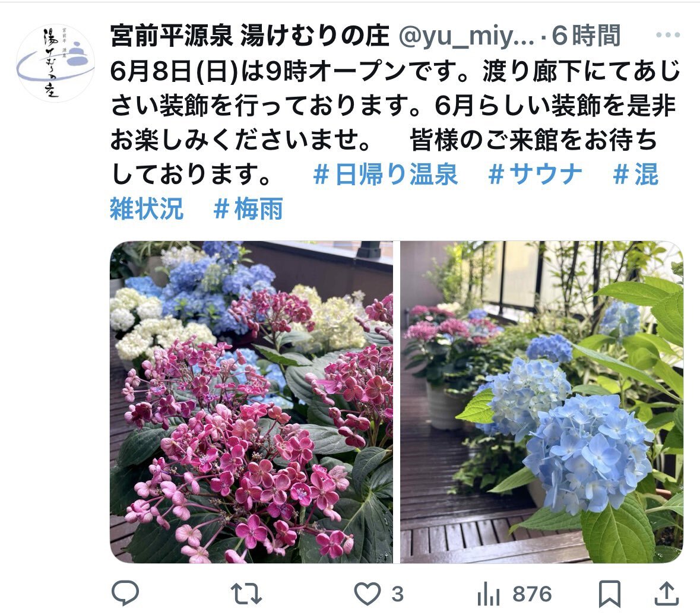700x615 pixels.
Task: Open the three-dot more options menu
Action: (668, 35)
